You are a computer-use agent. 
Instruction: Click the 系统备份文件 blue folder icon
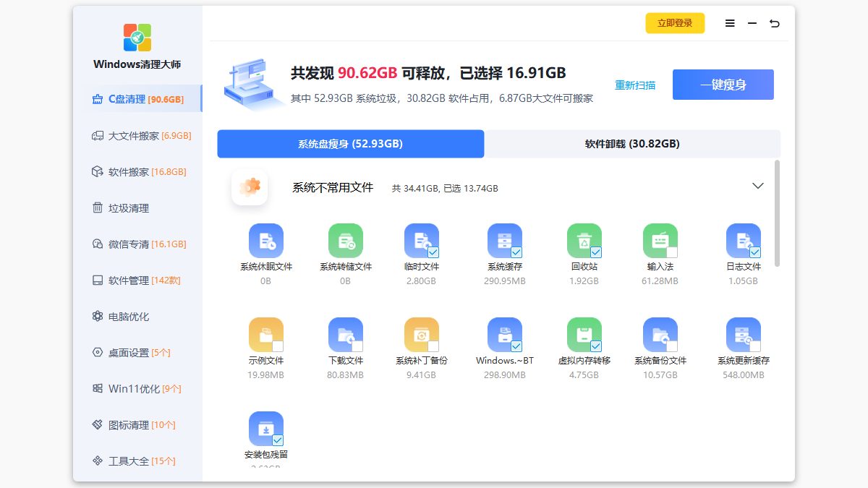(660, 335)
